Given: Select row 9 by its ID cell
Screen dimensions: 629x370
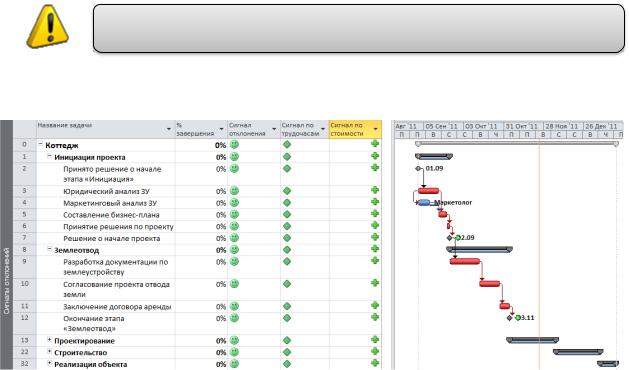Looking at the screenshot, I should [24, 267].
